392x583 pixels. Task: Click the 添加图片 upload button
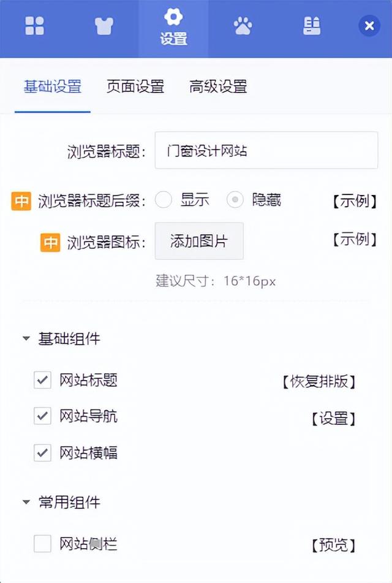(198, 242)
